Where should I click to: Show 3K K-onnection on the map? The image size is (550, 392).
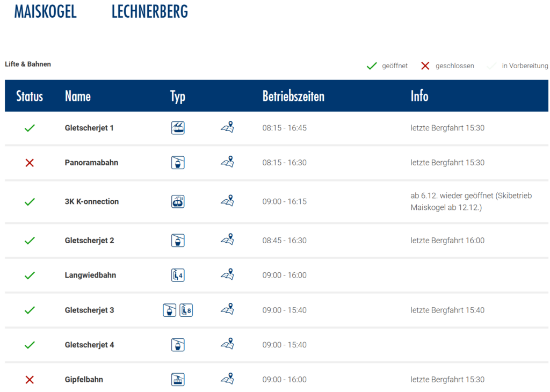[x=227, y=201]
